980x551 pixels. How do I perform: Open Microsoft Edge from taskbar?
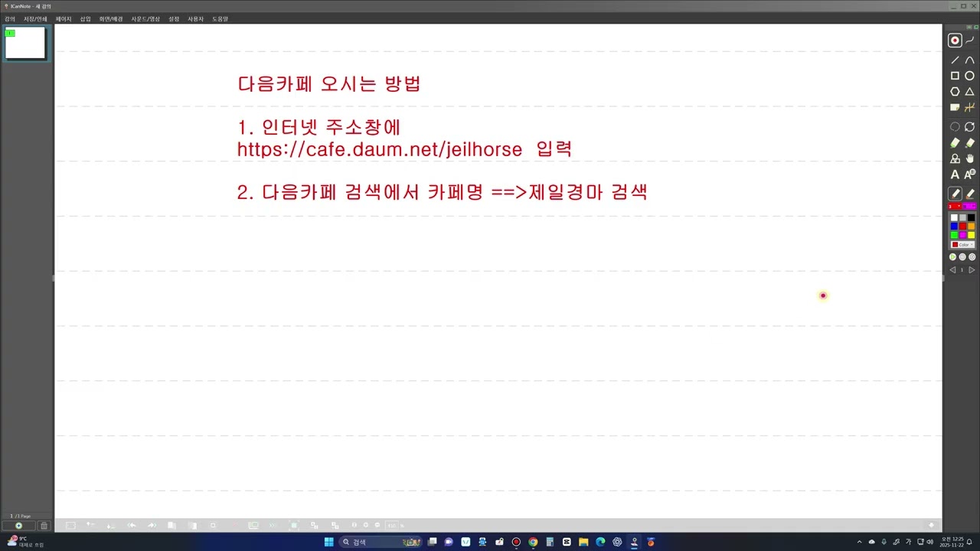click(x=600, y=542)
